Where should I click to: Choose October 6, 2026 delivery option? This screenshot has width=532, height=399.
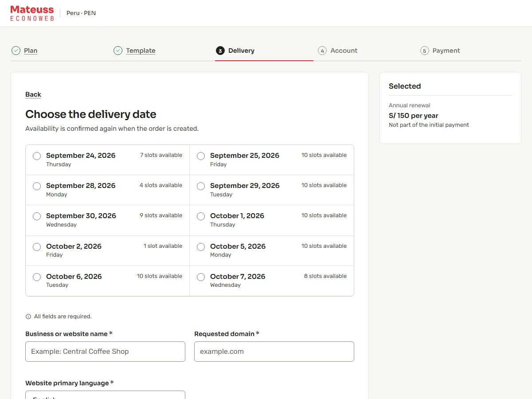[x=108, y=281]
